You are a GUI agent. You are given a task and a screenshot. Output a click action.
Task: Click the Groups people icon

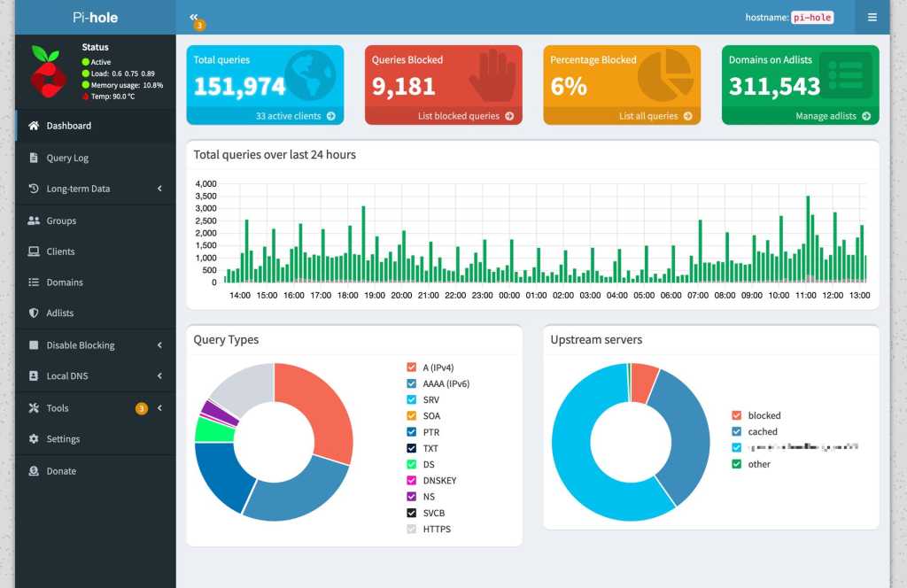[x=34, y=220]
